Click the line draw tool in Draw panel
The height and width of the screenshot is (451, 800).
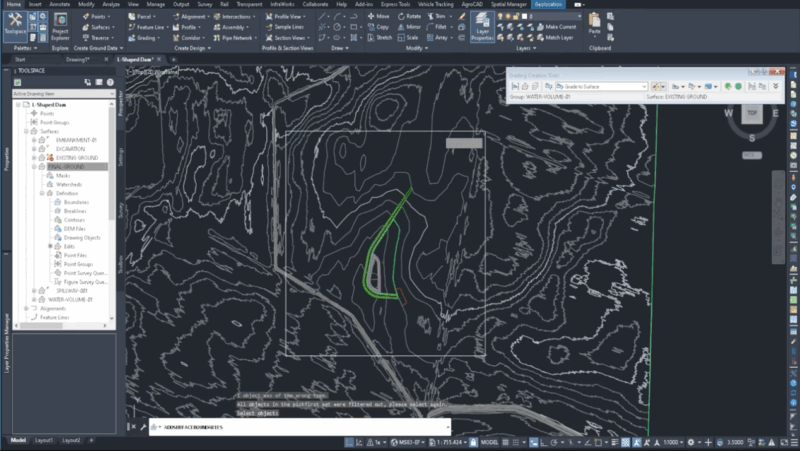point(322,16)
